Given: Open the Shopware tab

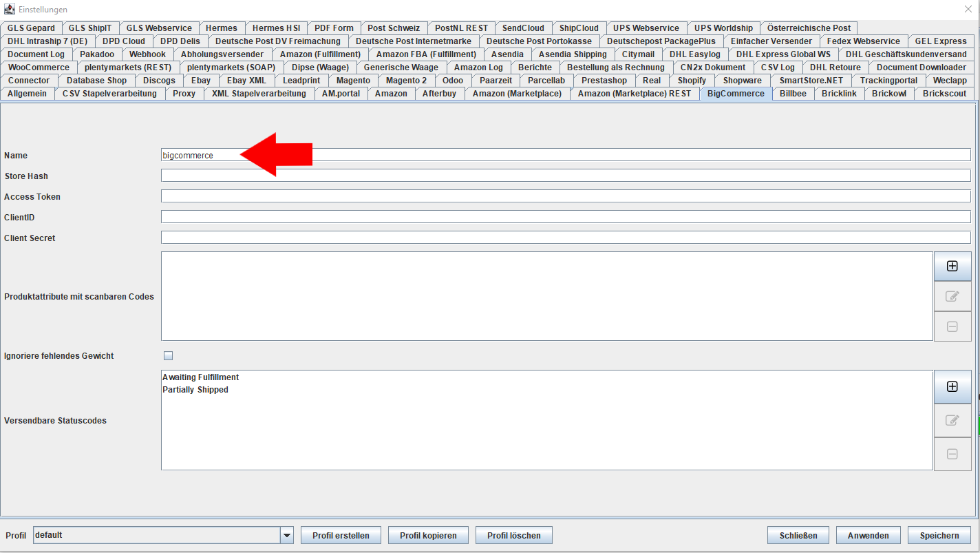Looking at the screenshot, I should click(743, 81).
